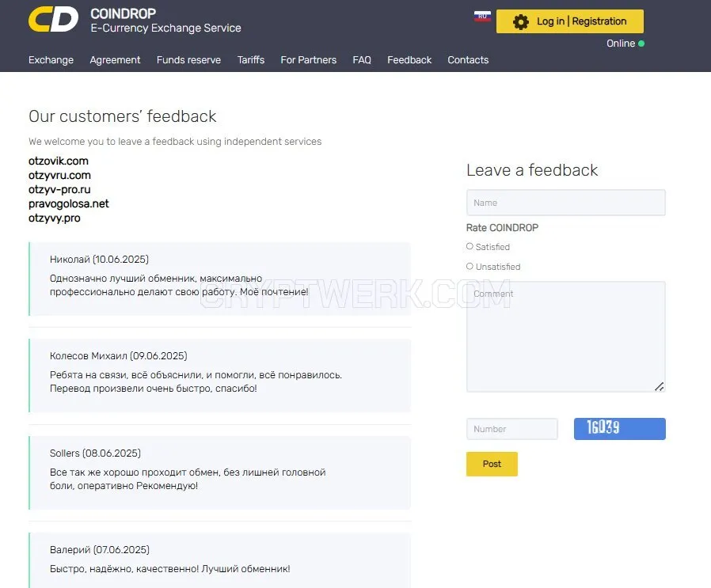The height and width of the screenshot is (588, 711).
Task: Click the captcha image showing 16039
Action: coord(620,429)
